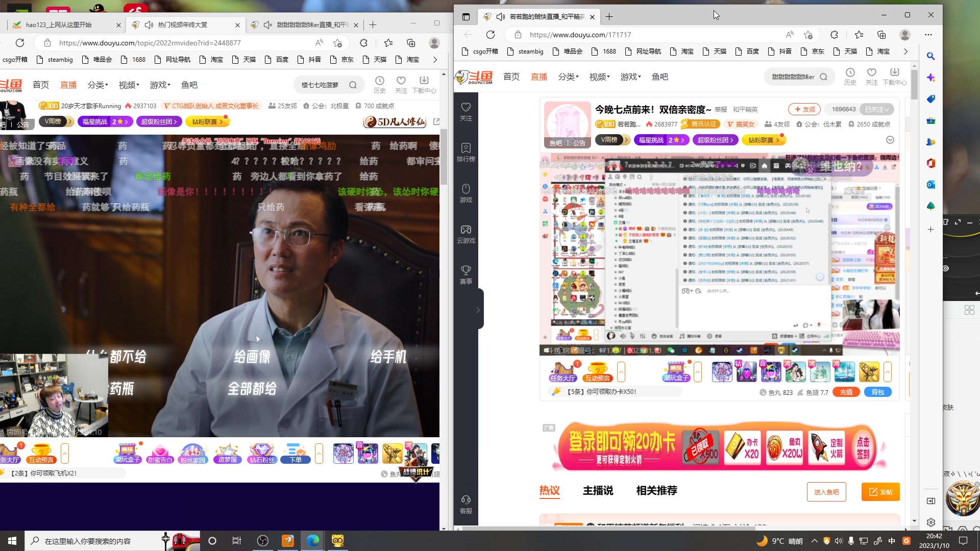Screen dimensions: 980x551
Task: Open Edge sidebar Office icon
Action: coord(930,163)
